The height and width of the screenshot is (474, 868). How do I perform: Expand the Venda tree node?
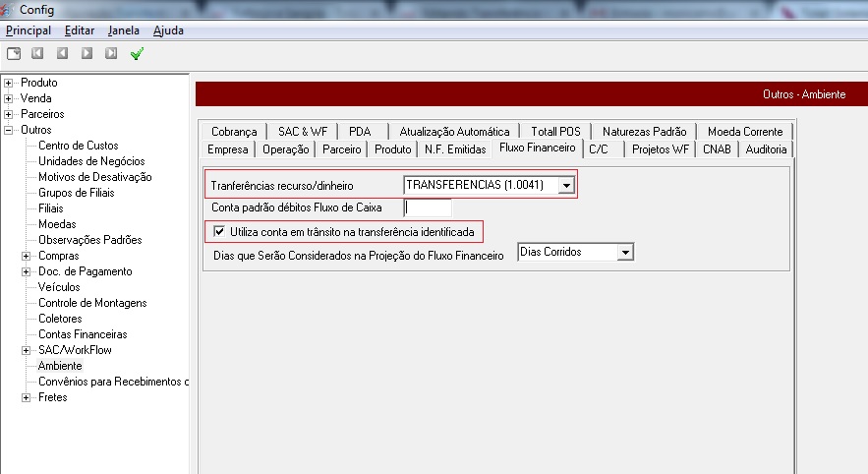click(8, 98)
